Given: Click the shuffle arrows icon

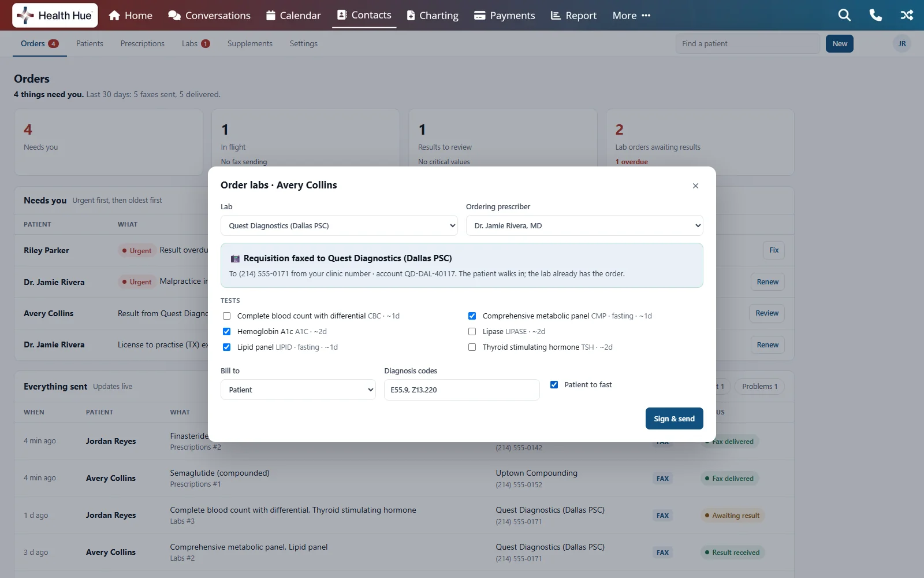Looking at the screenshot, I should pos(907,16).
